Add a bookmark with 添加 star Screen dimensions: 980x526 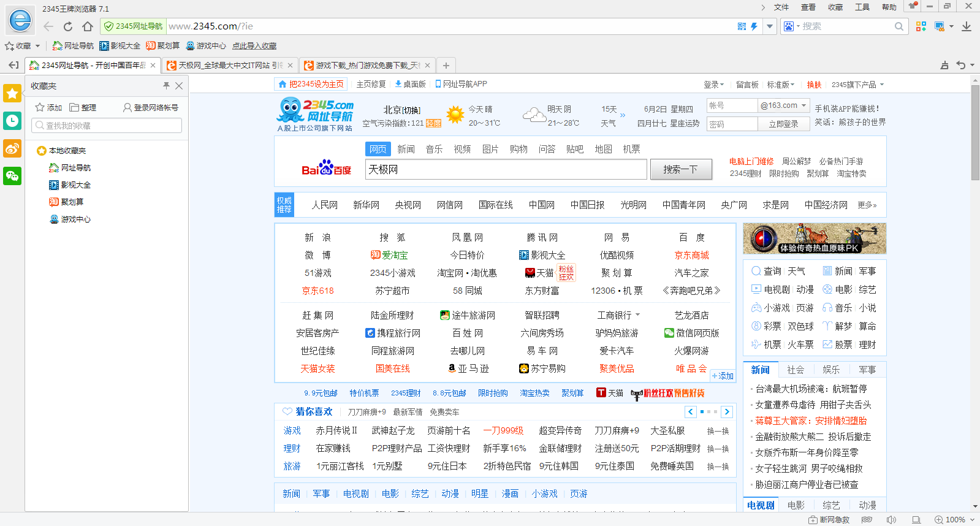click(48, 107)
